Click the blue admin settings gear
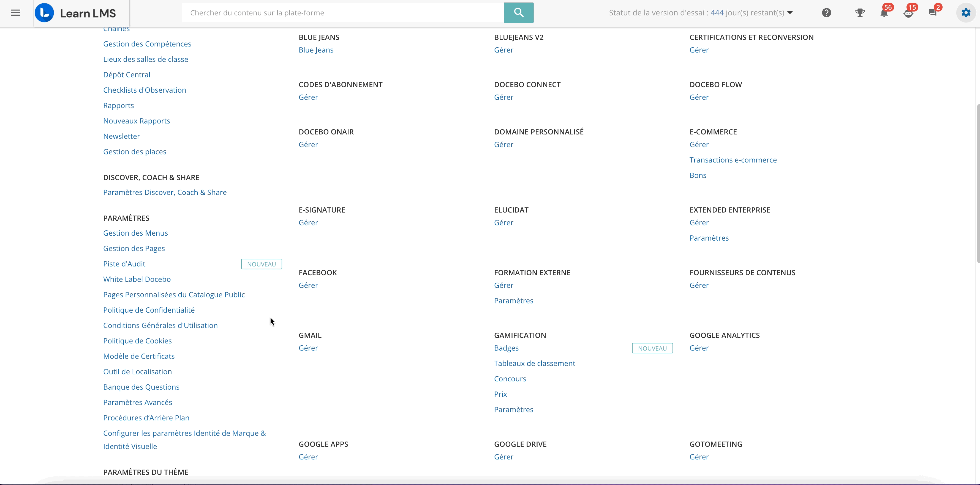This screenshot has height=485, width=980. pyautogui.click(x=965, y=13)
